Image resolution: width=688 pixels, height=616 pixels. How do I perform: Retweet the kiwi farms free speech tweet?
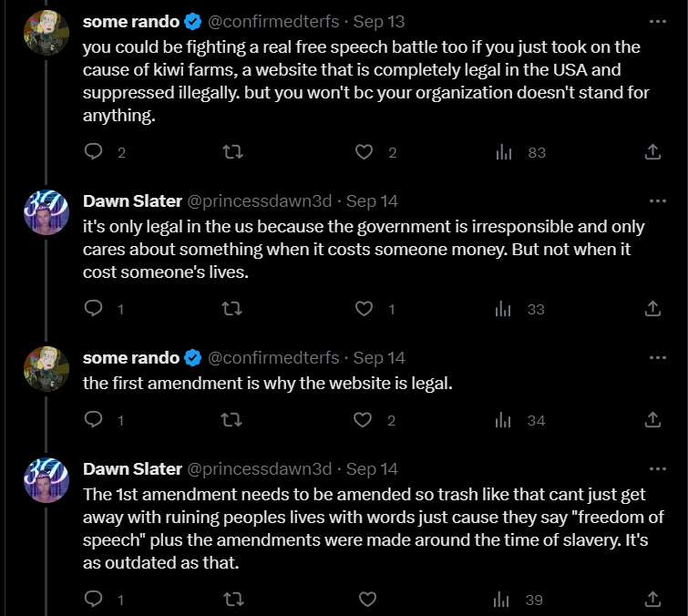click(232, 152)
